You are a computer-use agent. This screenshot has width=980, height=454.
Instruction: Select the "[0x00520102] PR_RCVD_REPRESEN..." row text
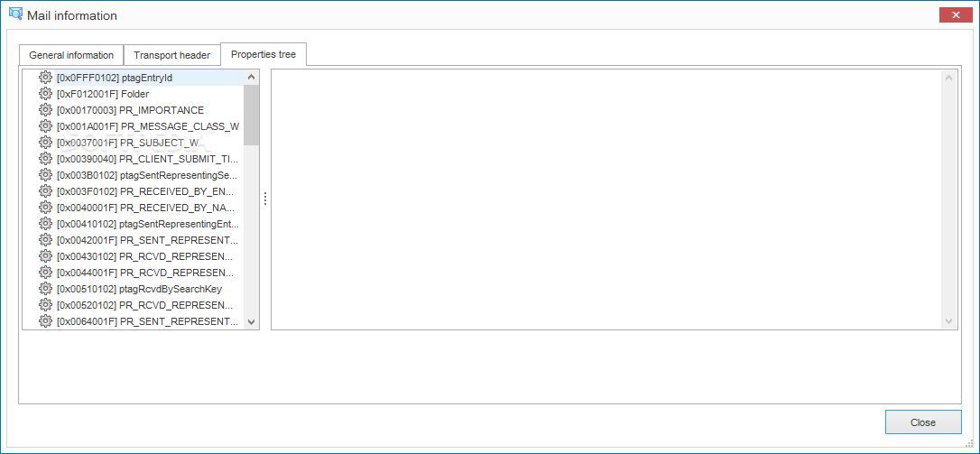tap(145, 305)
